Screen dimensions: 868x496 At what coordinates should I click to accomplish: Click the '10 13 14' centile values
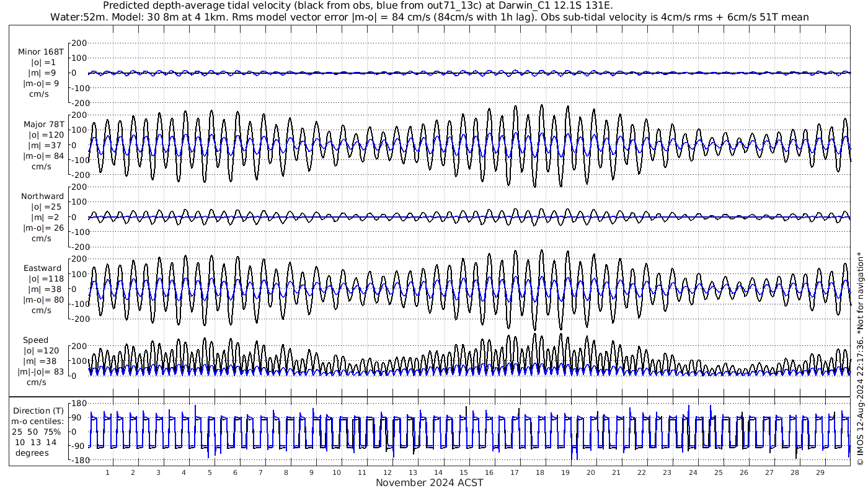[x=35, y=442]
